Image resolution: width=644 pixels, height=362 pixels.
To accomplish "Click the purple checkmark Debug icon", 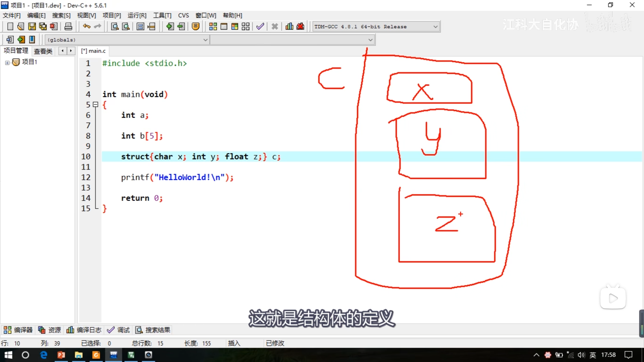I will [260, 26].
